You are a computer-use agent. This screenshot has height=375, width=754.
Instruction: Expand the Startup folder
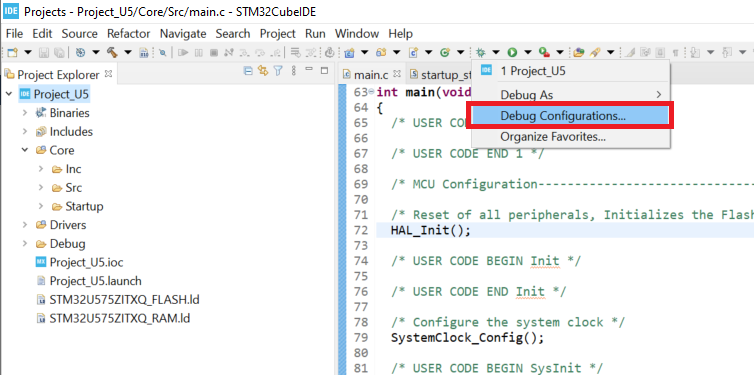point(41,207)
